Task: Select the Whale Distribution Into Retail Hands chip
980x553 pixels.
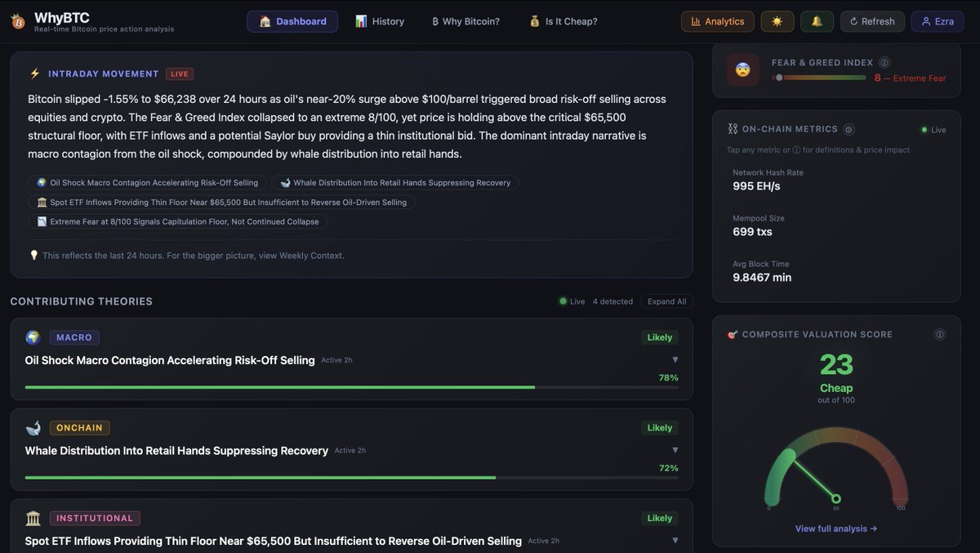Action: coord(395,183)
